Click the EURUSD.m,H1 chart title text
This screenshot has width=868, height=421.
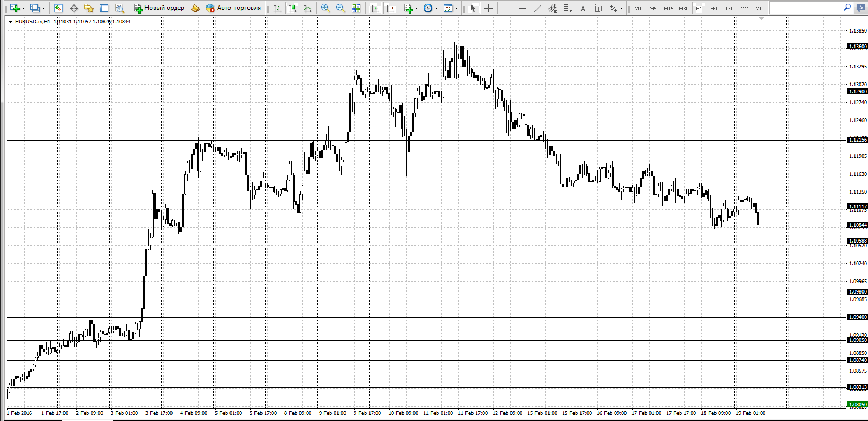[33, 22]
